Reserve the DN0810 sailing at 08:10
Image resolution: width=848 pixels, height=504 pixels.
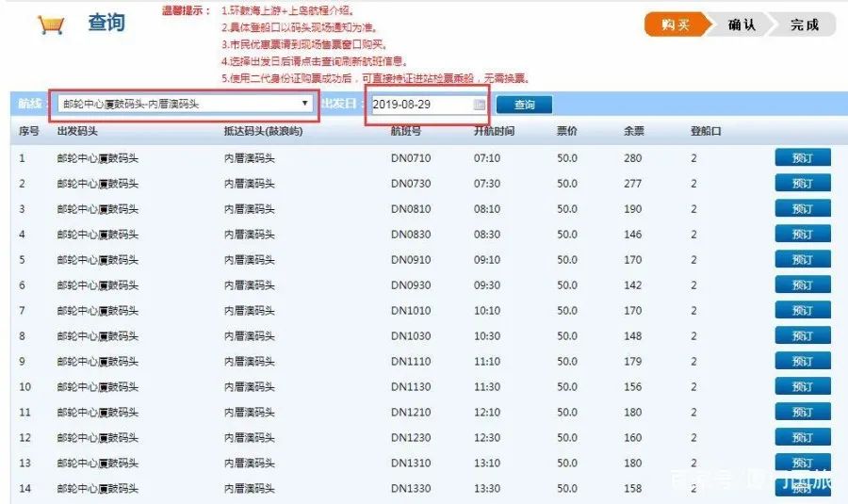click(802, 209)
